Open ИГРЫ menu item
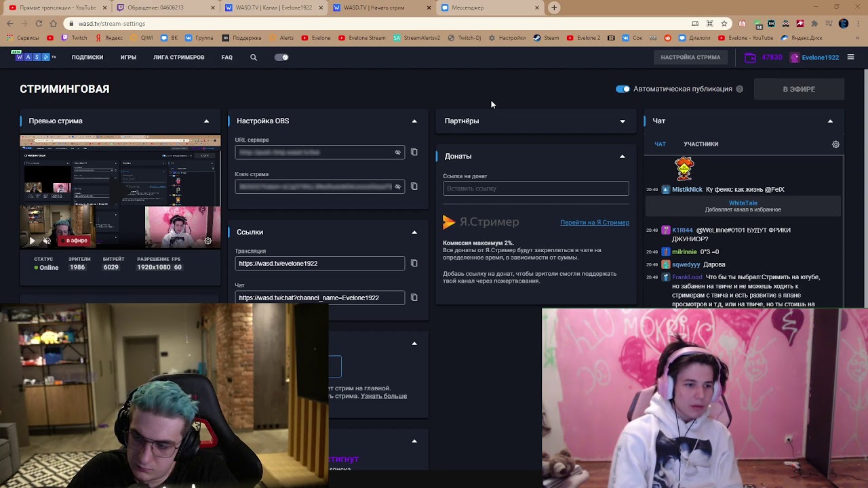Viewport: 868px width, 488px height. click(x=128, y=58)
